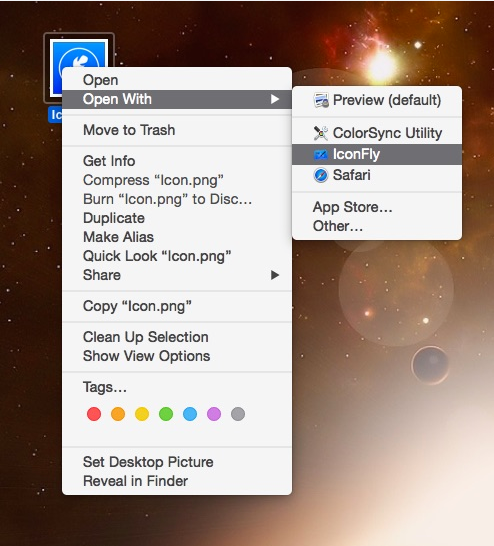Image resolution: width=494 pixels, height=546 pixels.
Task: Expand the Share submenu arrow
Action: pyautogui.click(x=275, y=275)
